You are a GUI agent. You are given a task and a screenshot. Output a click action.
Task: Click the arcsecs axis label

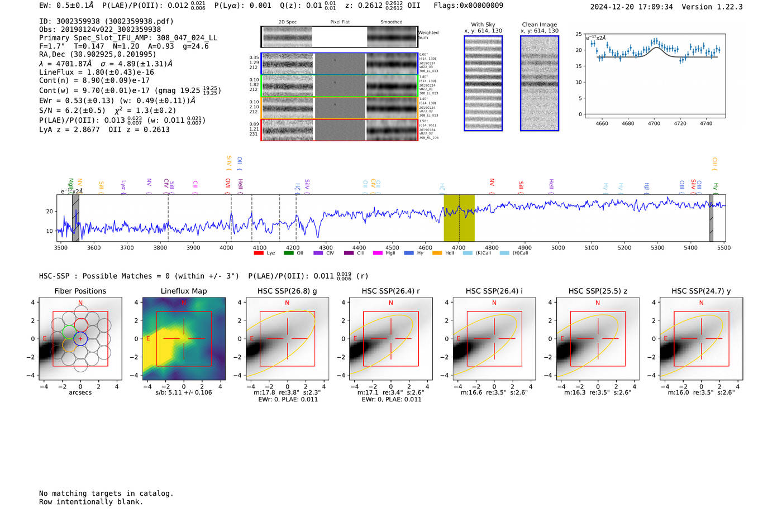[x=80, y=392]
